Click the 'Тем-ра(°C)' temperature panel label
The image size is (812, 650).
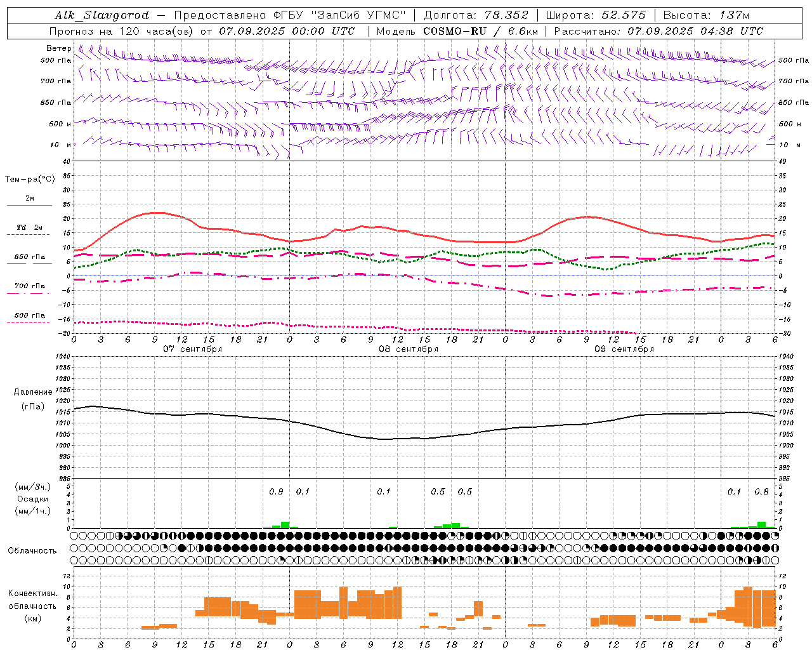click(30, 180)
